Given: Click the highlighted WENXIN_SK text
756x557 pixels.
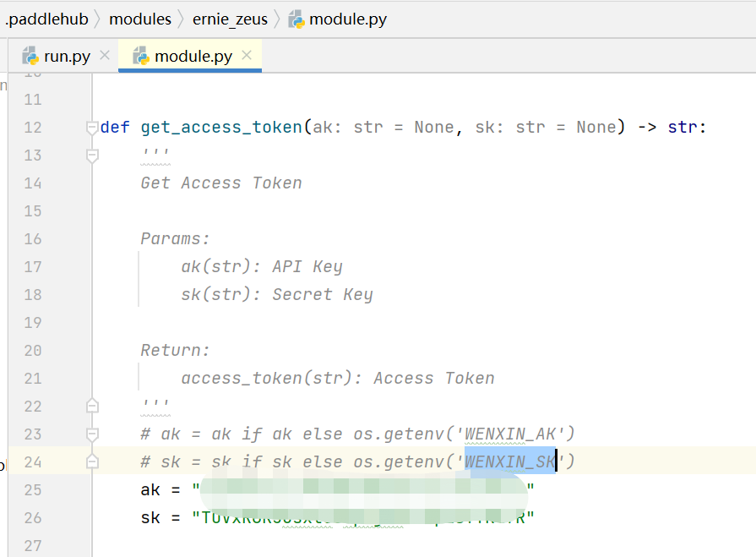Looking at the screenshot, I should 510,462.
